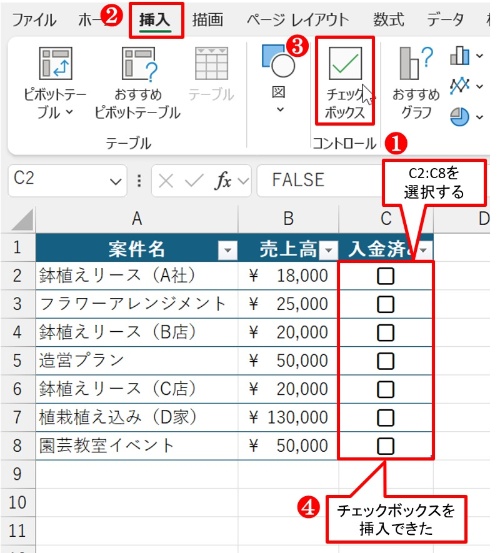Select the cell with ¥ 25,000
The image size is (500, 553).
tap(288, 304)
